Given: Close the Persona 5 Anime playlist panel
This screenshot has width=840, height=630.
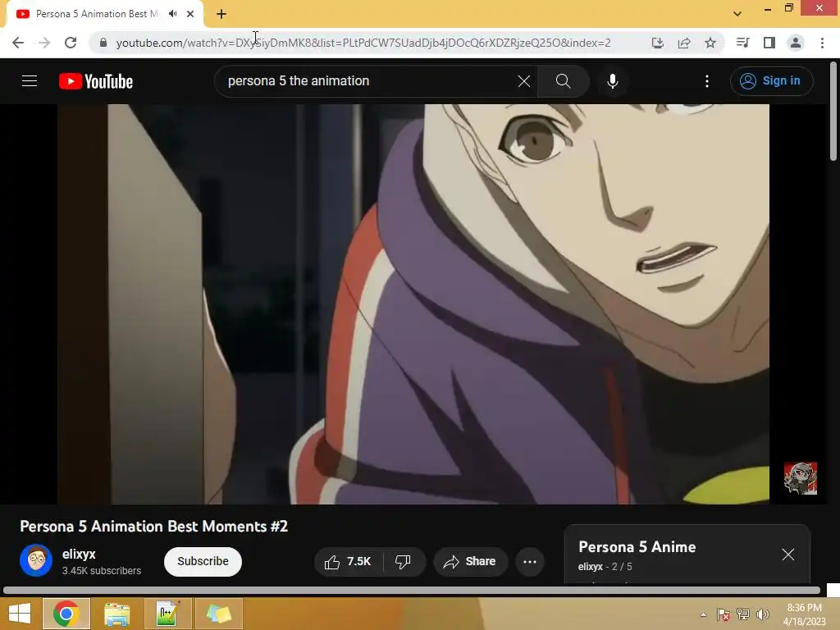Looking at the screenshot, I should pos(787,555).
